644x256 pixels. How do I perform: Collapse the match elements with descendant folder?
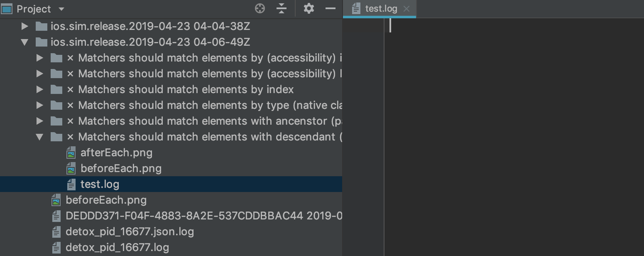[40, 136]
